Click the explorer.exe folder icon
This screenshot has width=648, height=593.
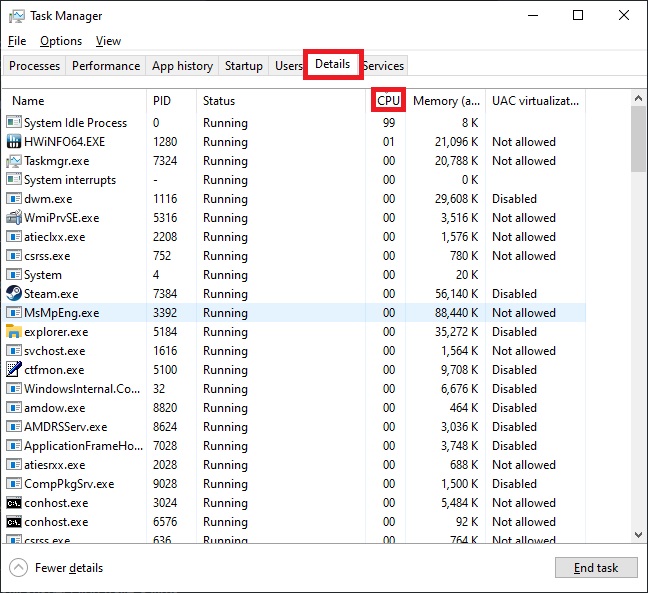pyautogui.click(x=14, y=332)
